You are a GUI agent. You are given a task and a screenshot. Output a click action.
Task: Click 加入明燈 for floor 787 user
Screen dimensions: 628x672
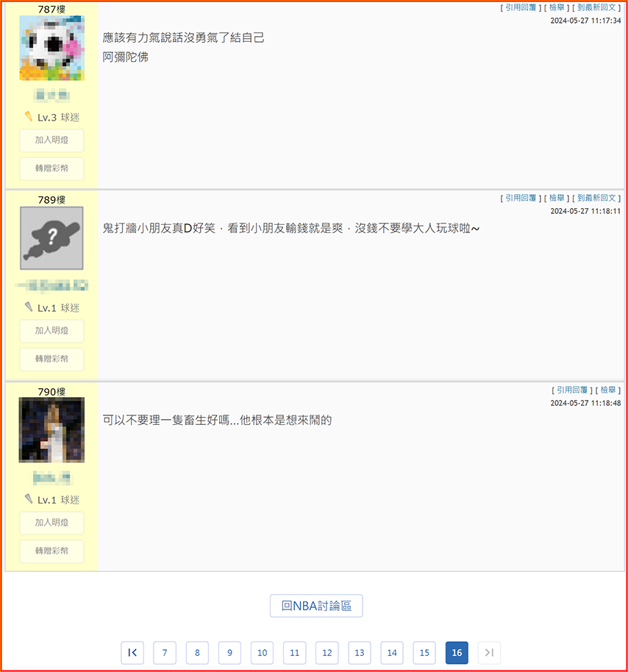click(51, 140)
